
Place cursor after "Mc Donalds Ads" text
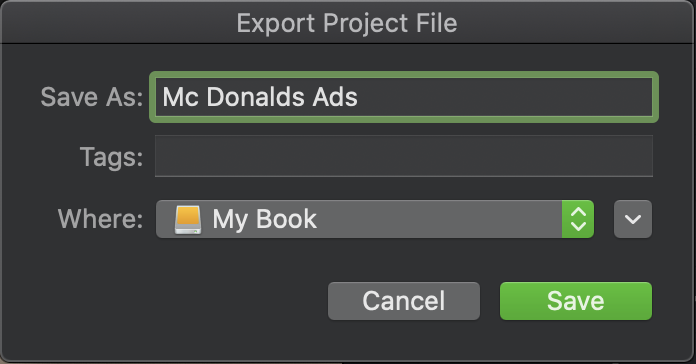(359, 97)
